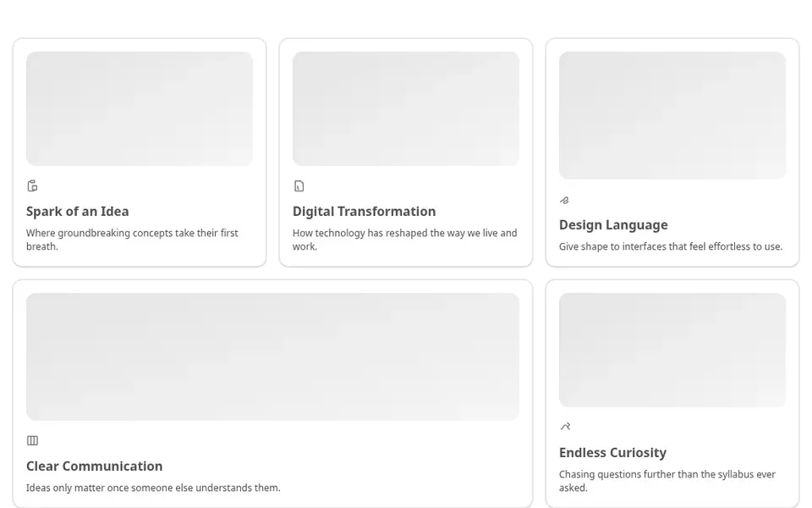This screenshot has width=812, height=508.
Task: Open the Endless Curiosity image placeholder
Action: (672, 350)
